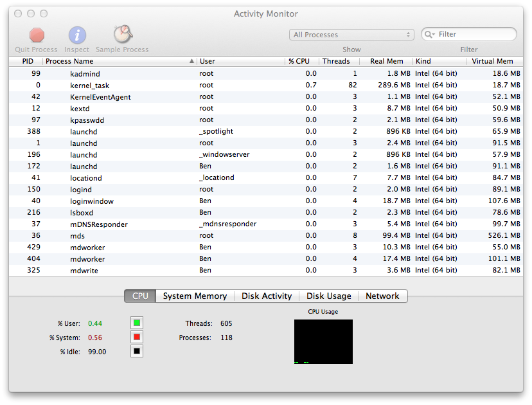Select the KernelEventAgent process

coord(266,97)
